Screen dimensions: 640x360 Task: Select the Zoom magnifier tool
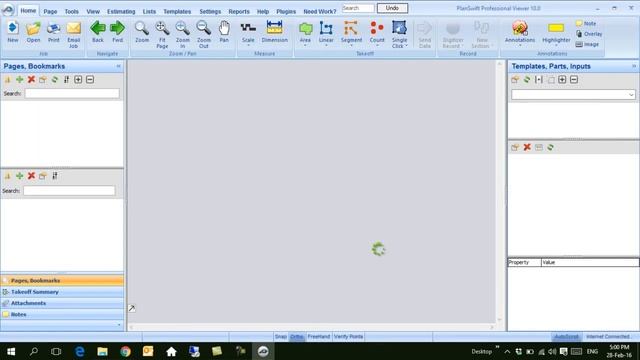coord(142,32)
